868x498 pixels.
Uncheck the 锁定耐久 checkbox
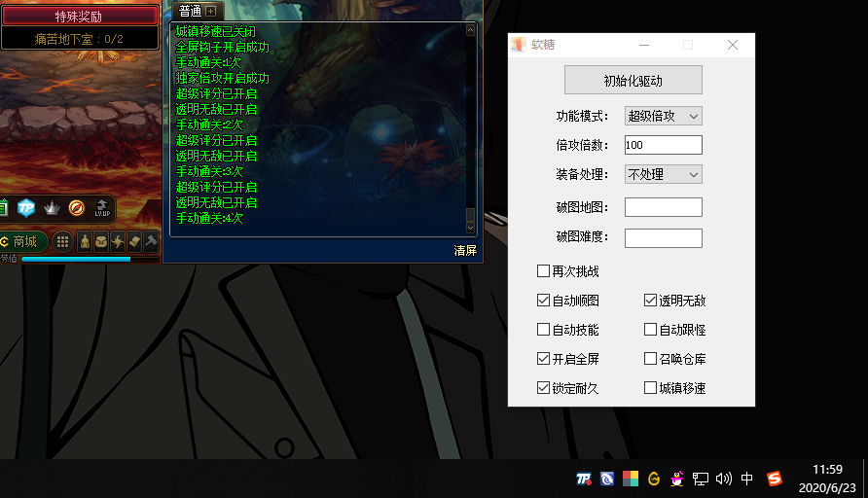pyautogui.click(x=543, y=388)
